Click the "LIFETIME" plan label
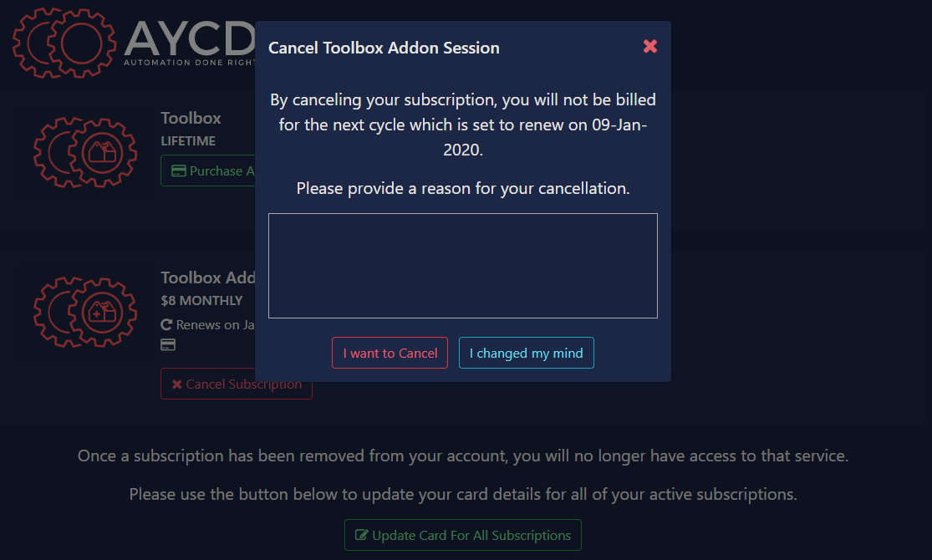The image size is (932, 560). point(188,140)
